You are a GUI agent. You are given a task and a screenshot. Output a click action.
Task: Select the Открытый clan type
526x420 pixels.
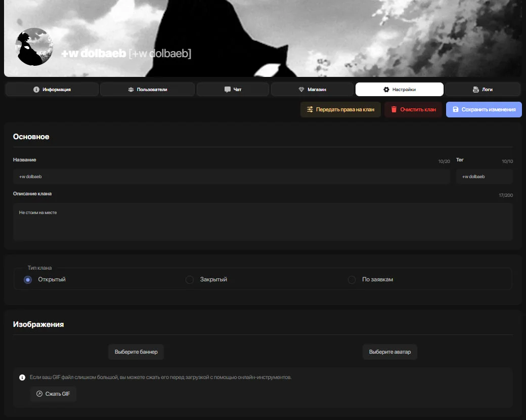coord(28,280)
